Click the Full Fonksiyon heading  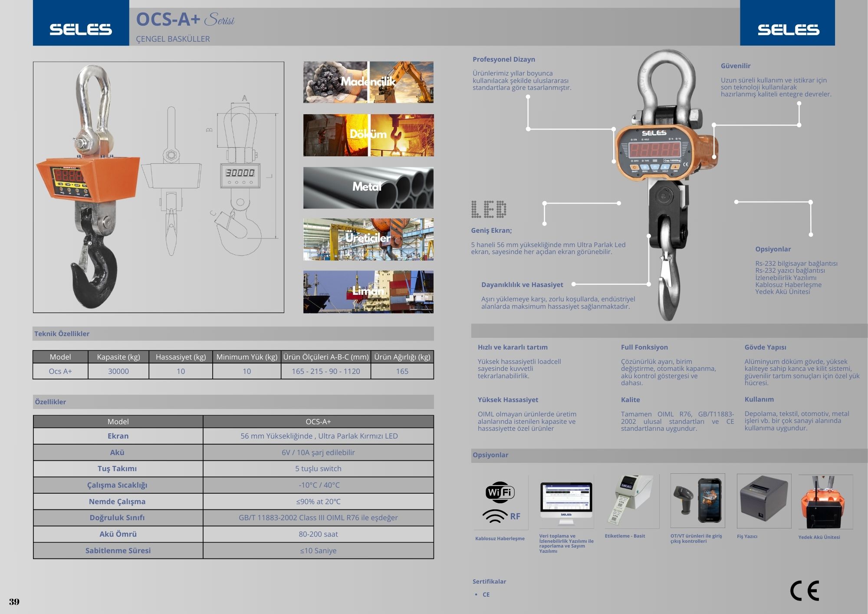click(x=644, y=347)
